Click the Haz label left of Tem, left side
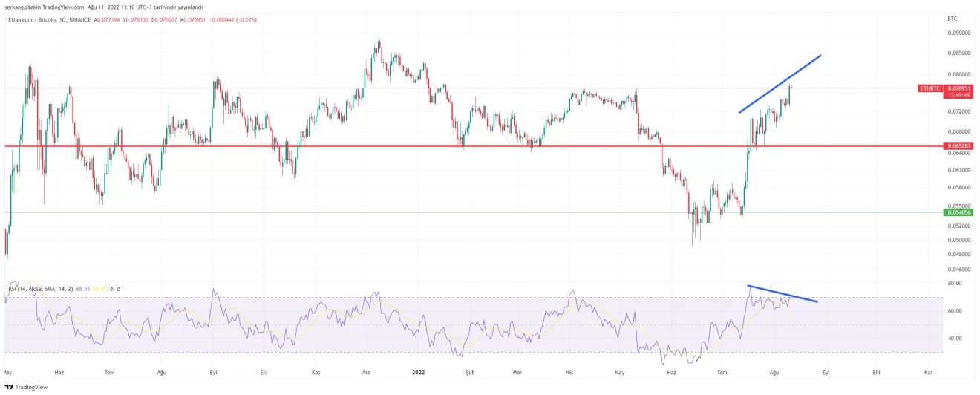This screenshot has height=395, width=980. pyautogui.click(x=59, y=371)
